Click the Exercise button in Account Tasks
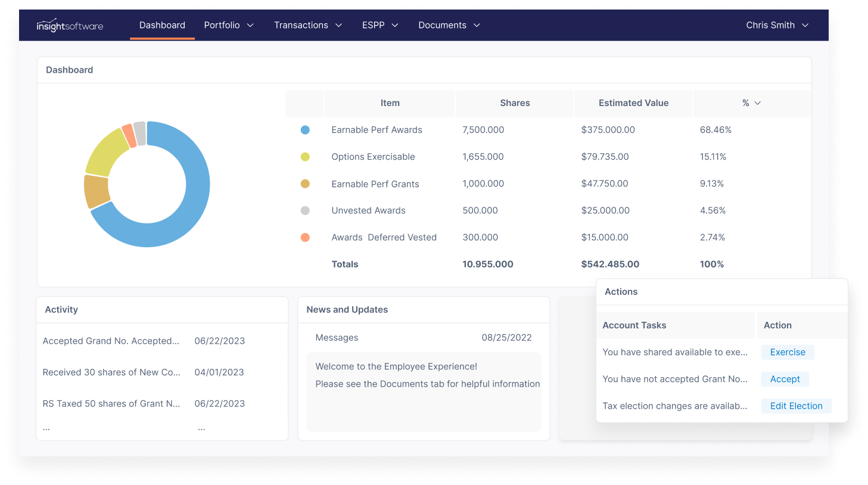The height and width of the screenshot is (485, 868). click(788, 352)
